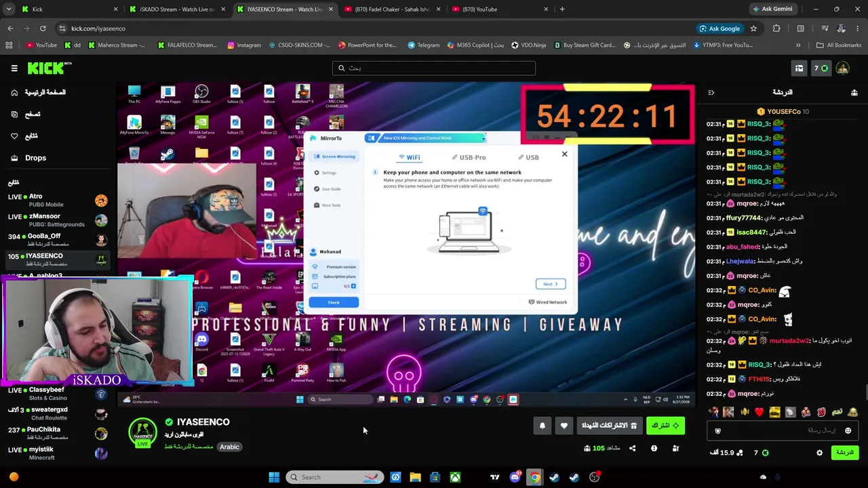This screenshot has height=488, width=868.
Task: Open the IYASEENCO channel avatar
Action: pos(142,434)
